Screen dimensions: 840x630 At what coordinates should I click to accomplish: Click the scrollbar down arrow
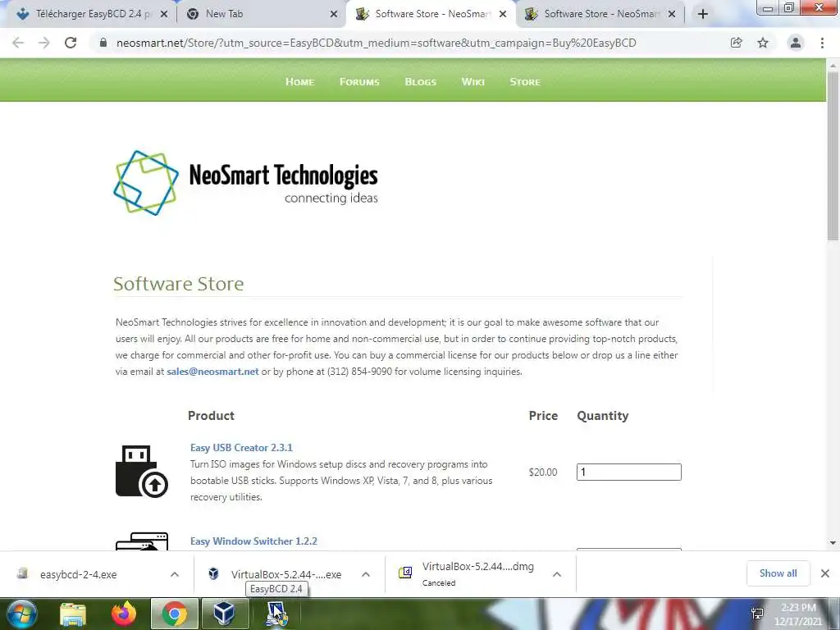click(x=833, y=543)
